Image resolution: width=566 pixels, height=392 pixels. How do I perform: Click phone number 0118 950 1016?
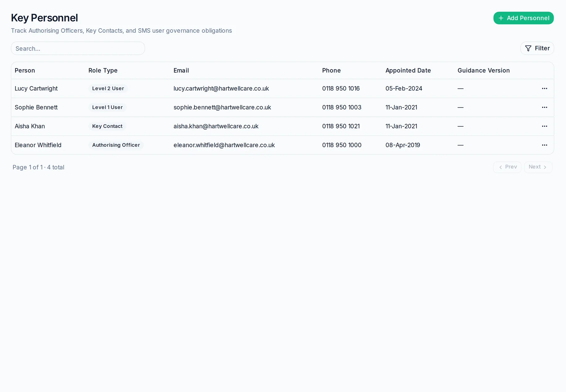pyautogui.click(x=341, y=89)
